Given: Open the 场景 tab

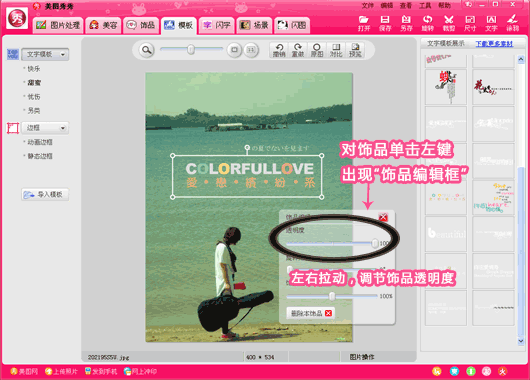Looking at the screenshot, I should 254,25.
